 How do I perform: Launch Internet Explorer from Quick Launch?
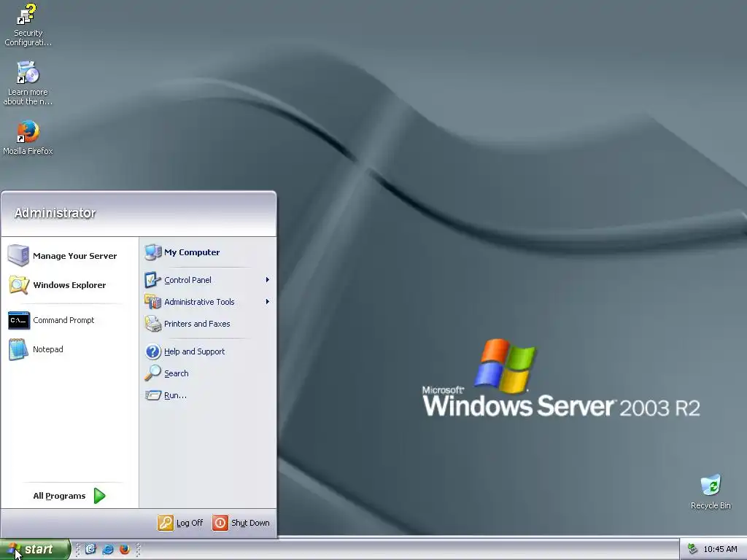[x=108, y=549]
